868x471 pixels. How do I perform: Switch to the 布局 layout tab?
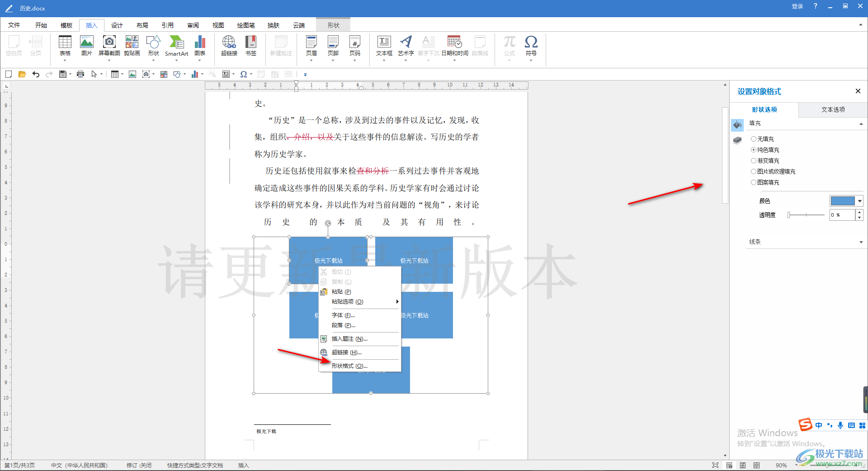[x=142, y=25]
